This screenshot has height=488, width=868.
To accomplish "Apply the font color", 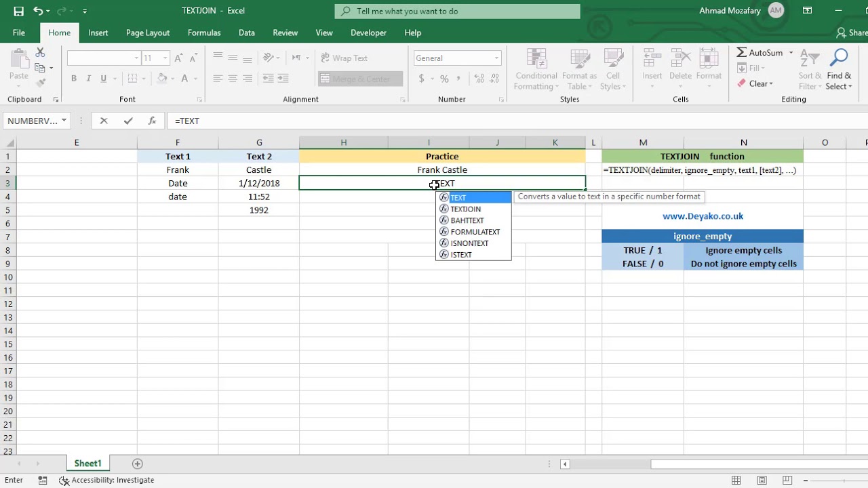I will (x=184, y=79).
